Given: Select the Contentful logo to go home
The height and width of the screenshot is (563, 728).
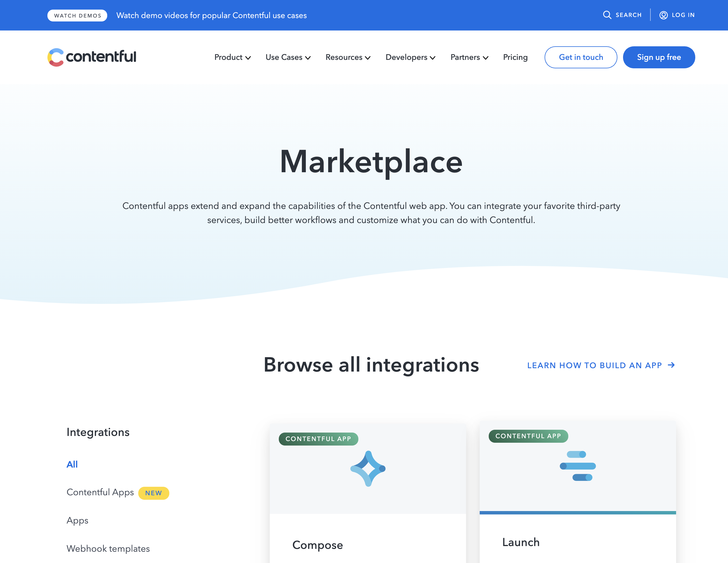Looking at the screenshot, I should click(x=91, y=57).
